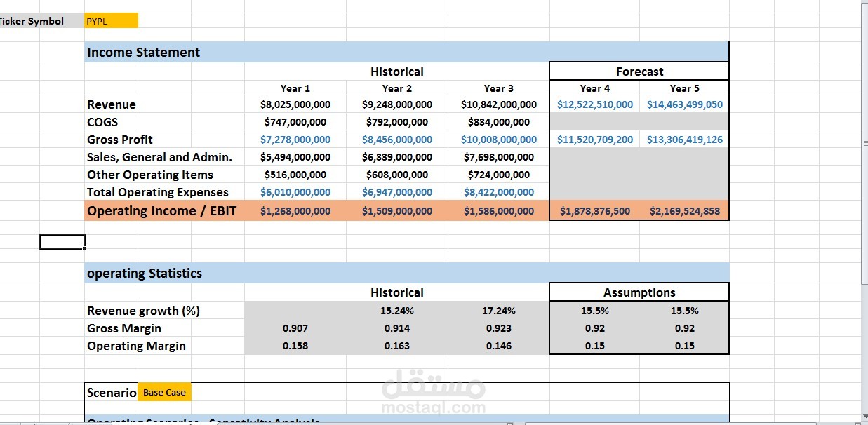This screenshot has height=425, width=868.
Task: Select EBIT value $1,509,000,000
Action: 397,211
